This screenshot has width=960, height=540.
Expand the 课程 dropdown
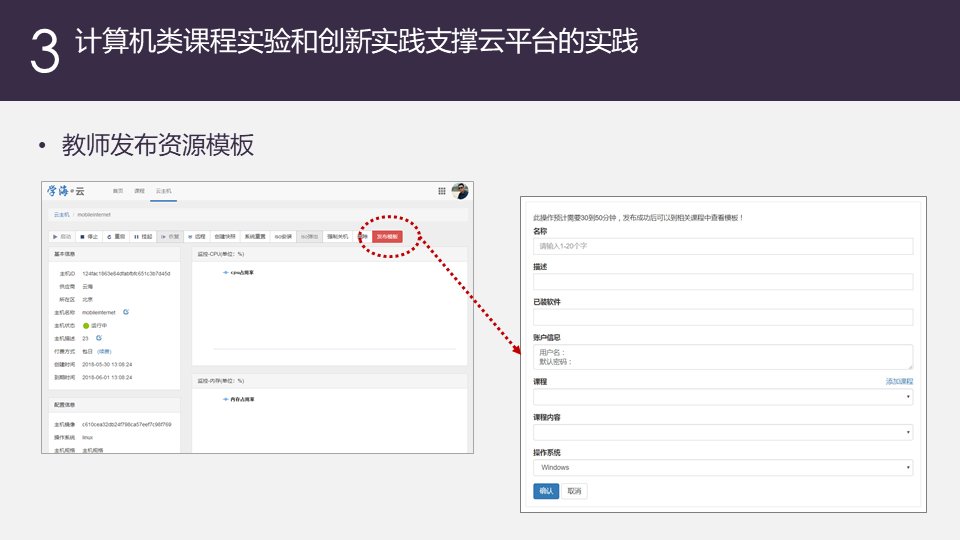pos(723,397)
